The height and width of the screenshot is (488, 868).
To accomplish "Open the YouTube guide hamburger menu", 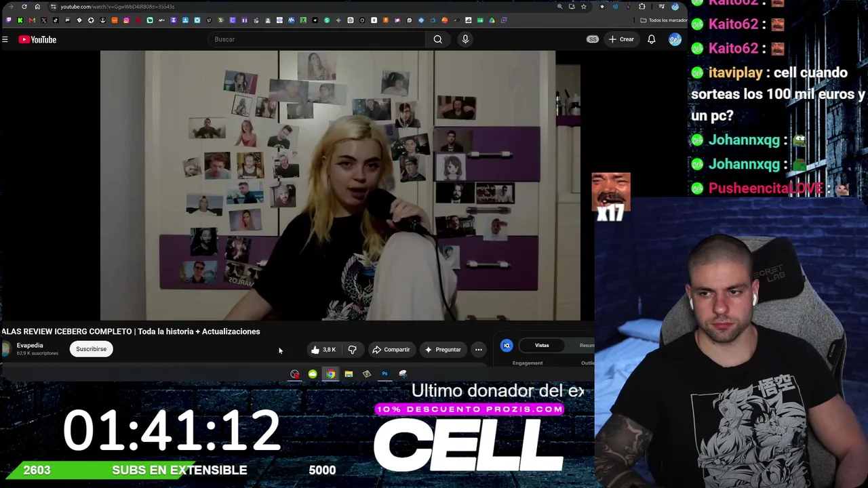I will pos(5,39).
